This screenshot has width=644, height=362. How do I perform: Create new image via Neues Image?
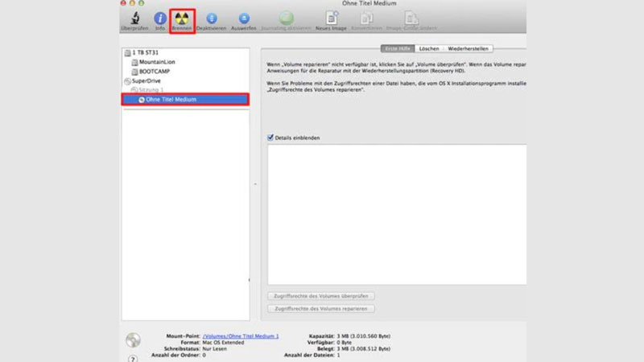[331, 18]
